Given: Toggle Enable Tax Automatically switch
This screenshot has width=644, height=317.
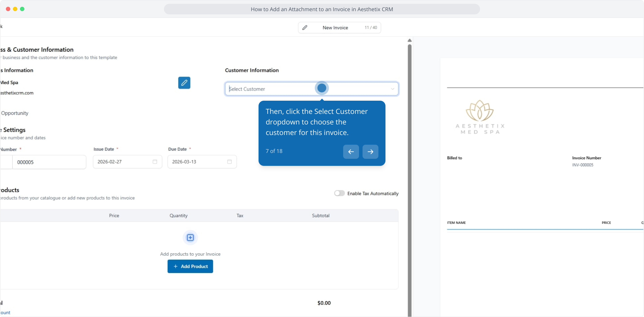Looking at the screenshot, I should click(339, 193).
